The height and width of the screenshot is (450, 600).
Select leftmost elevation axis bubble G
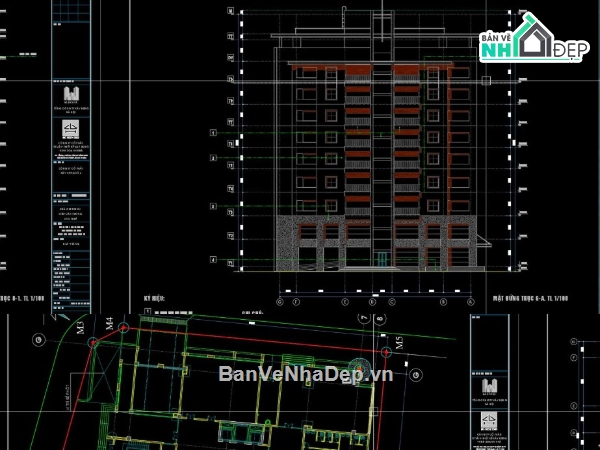280,302
